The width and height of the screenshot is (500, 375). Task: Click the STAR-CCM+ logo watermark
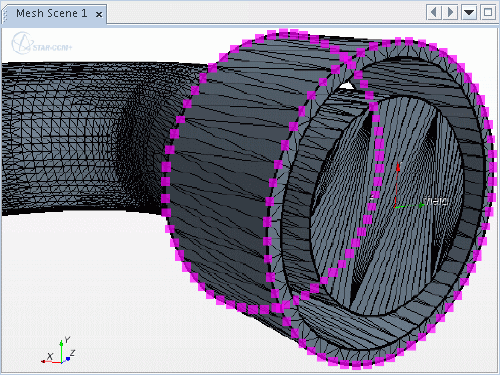(41, 43)
